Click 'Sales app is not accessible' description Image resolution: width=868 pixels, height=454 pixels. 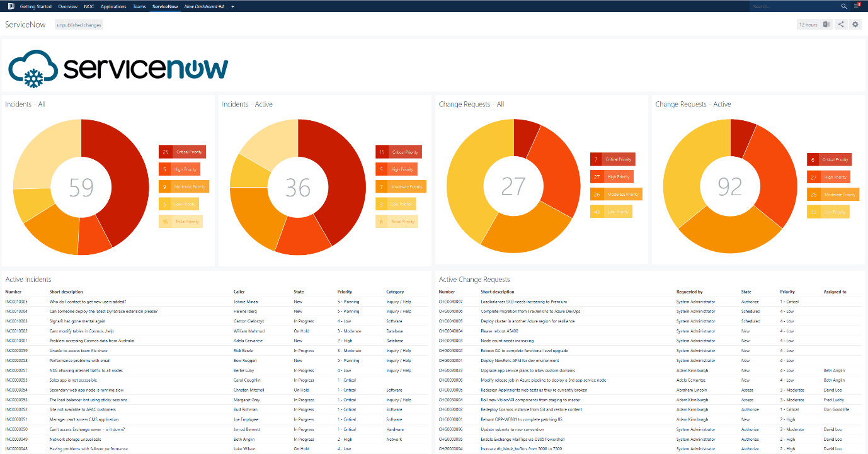pos(73,380)
